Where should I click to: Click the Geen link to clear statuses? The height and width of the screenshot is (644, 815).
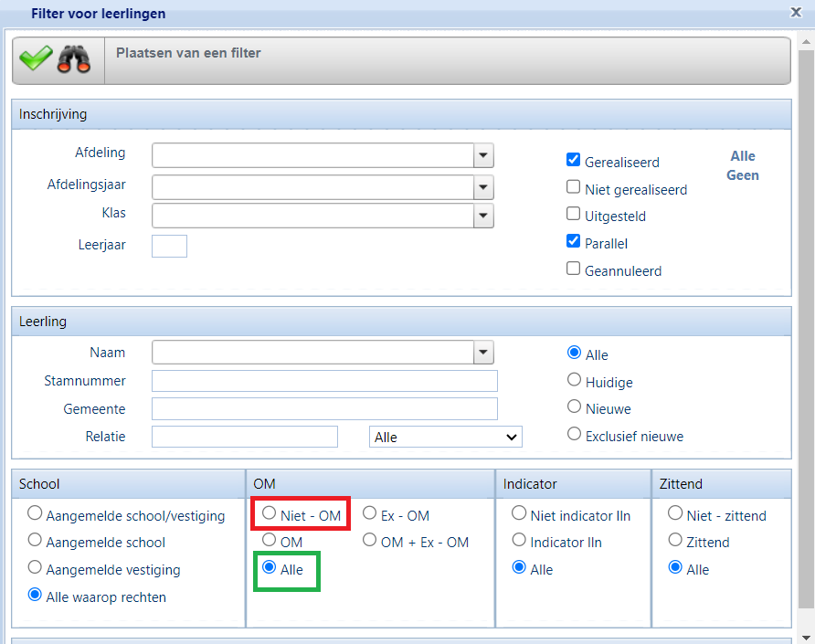pyautogui.click(x=743, y=174)
